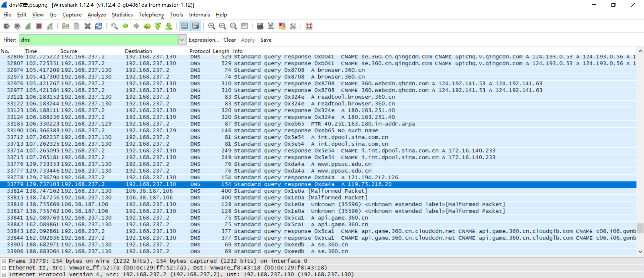Zoom in on the packet text
The width and height of the screenshot is (644, 278).
212,26
